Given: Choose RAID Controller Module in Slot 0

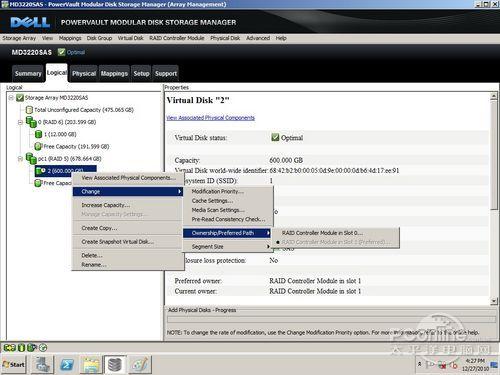Looking at the screenshot, I should (x=336, y=233).
